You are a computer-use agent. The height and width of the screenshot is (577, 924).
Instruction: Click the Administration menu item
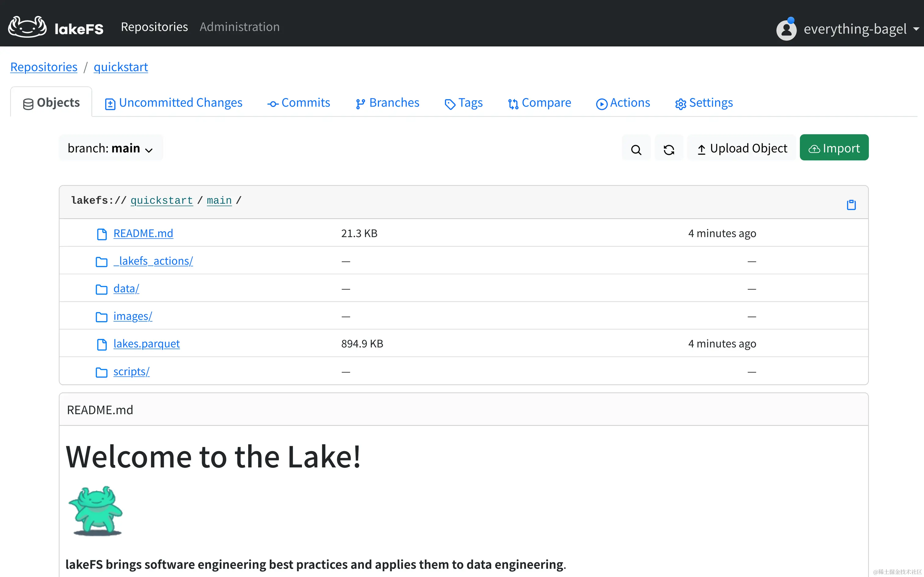[x=239, y=27]
